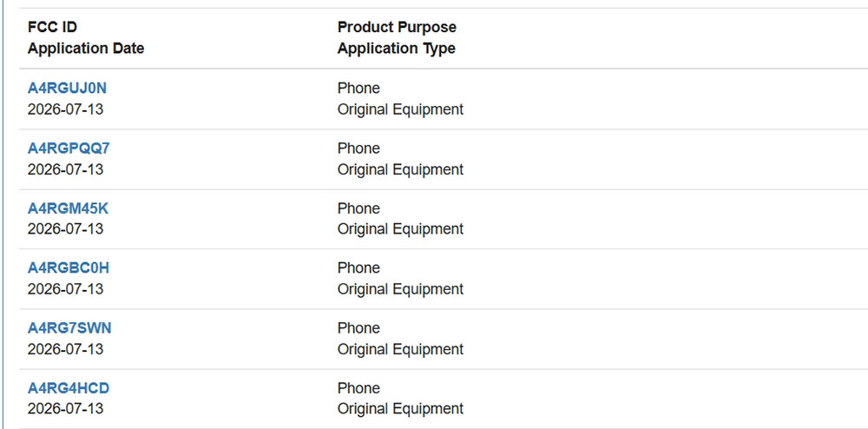Select the date under A4RGUJ0N
868x429 pixels.
[x=65, y=109]
